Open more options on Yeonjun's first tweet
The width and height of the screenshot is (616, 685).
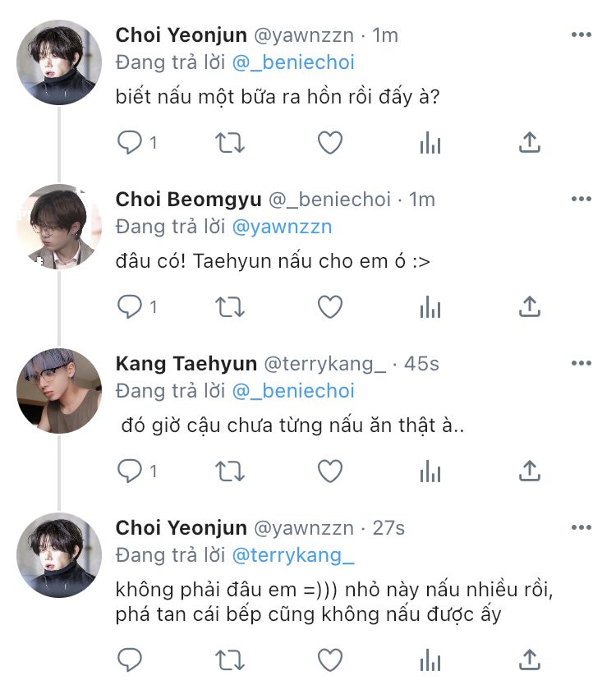[x=581, y=35]
